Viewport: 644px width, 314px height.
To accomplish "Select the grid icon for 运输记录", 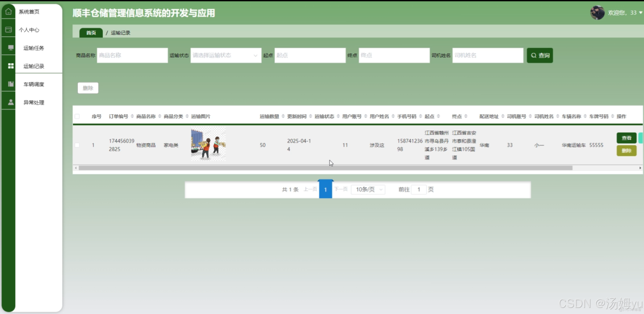I will [x=8, y=65].
